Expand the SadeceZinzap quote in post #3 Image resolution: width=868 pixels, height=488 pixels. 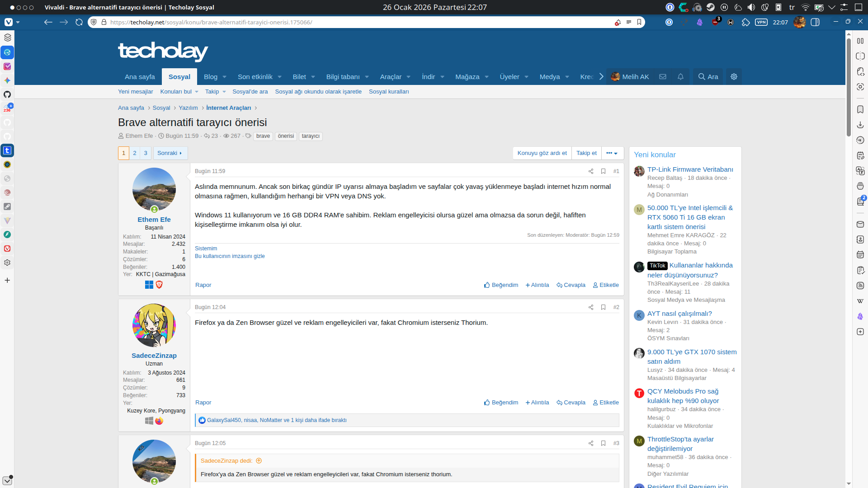(x=259, y=461)
